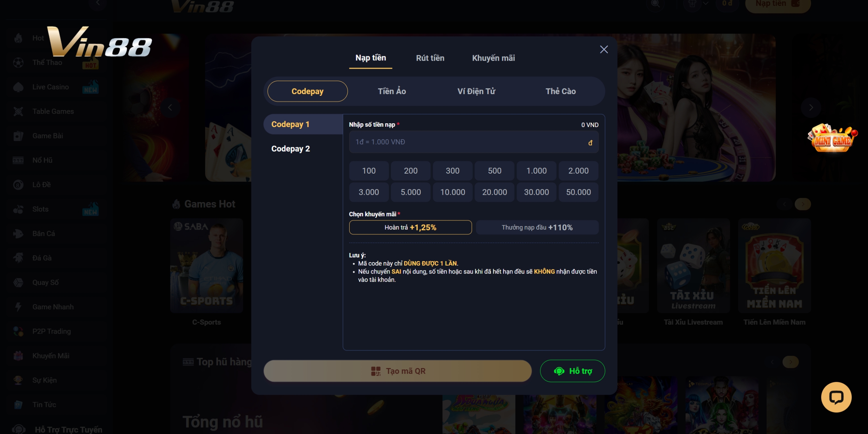Image resolution: width=868 pixels, height=434 pixels.
Task: Open Hỗ trợ support chat button
Action: tap(573, 371)
